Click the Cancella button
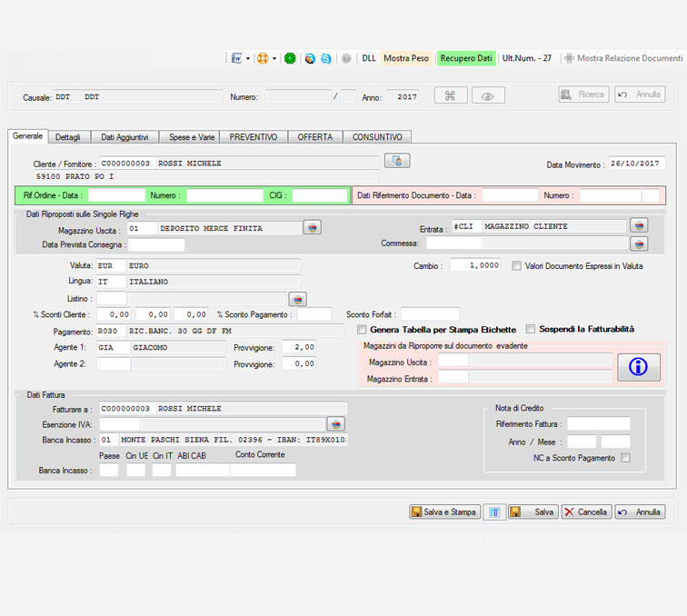Screen dimensions: 687x616 click(x=587, y=512)
